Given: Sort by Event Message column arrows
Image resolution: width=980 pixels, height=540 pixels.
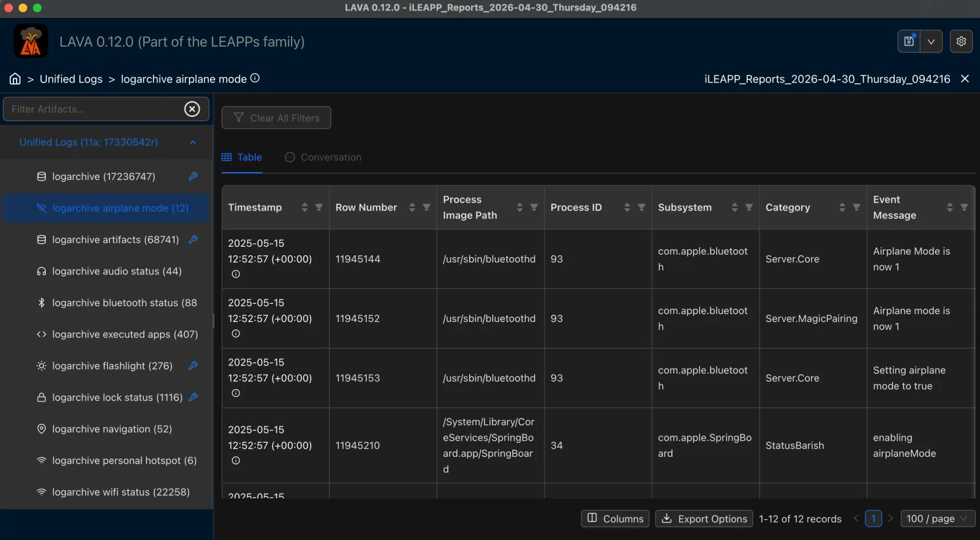Looking at the screenshot, I should point(949,208).
